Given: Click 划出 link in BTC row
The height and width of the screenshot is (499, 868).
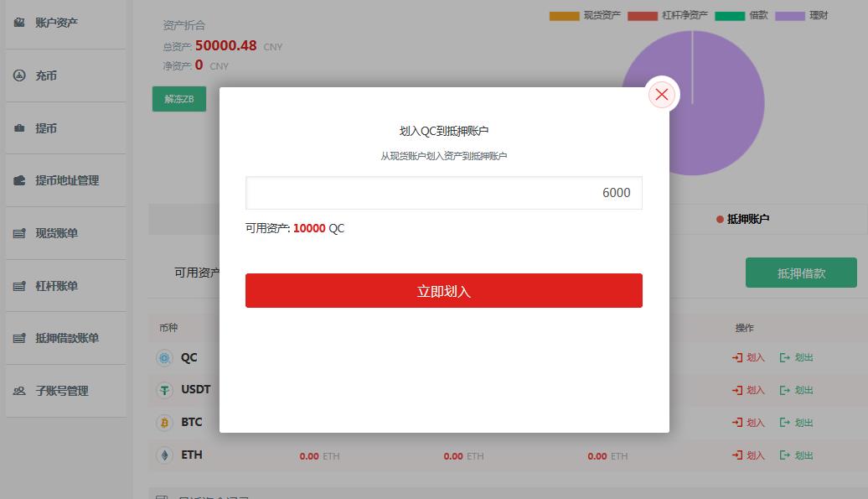Looking at the screenshot, I should [x=796, y=424].
